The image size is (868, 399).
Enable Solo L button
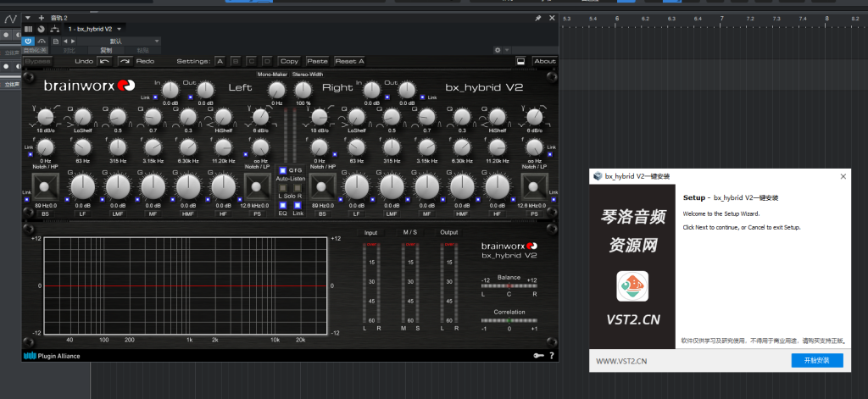click(283, 187)
